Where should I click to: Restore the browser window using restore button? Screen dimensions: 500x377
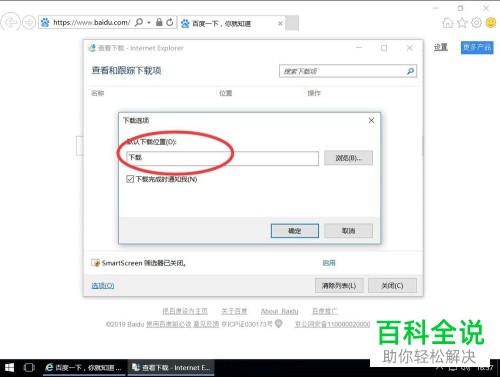[x=460, y=8]
